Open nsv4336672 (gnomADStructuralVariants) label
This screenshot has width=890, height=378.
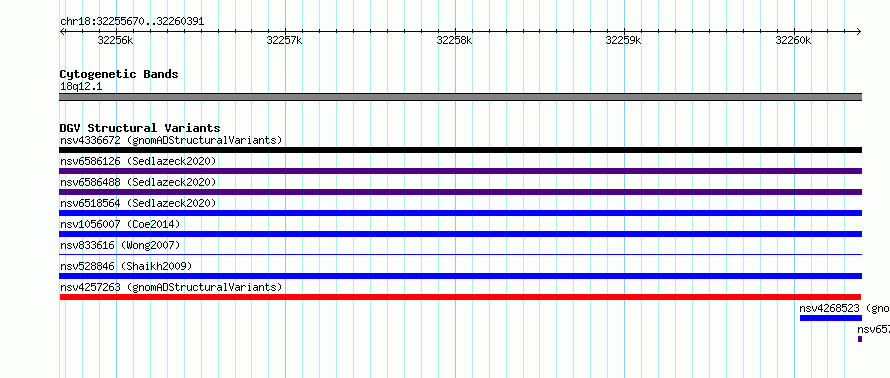171,140
